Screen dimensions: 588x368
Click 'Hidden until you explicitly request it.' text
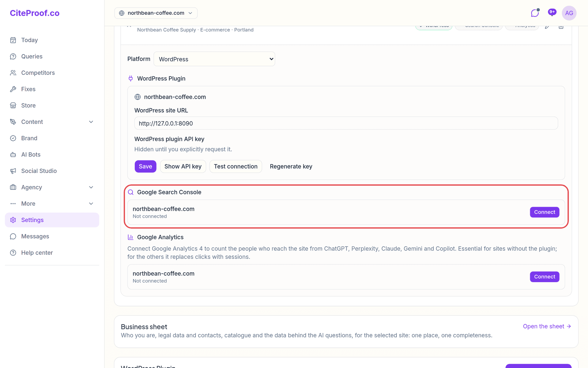point(183,149)
